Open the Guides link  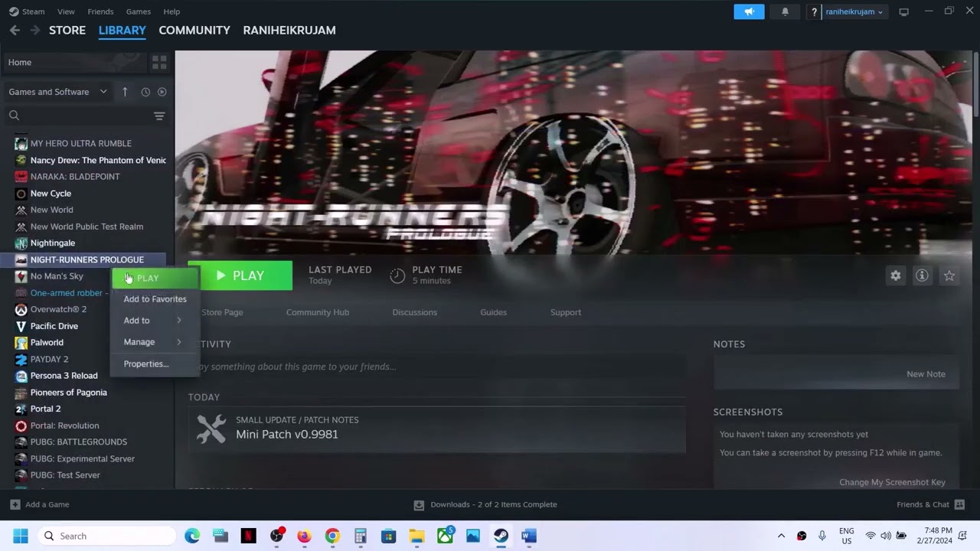(x=493, y=312)
